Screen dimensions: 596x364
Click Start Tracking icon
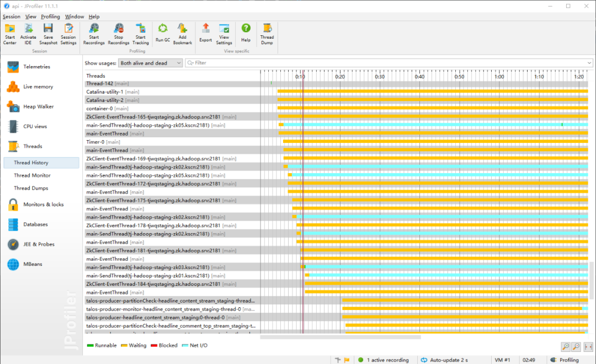click(141, 34)
